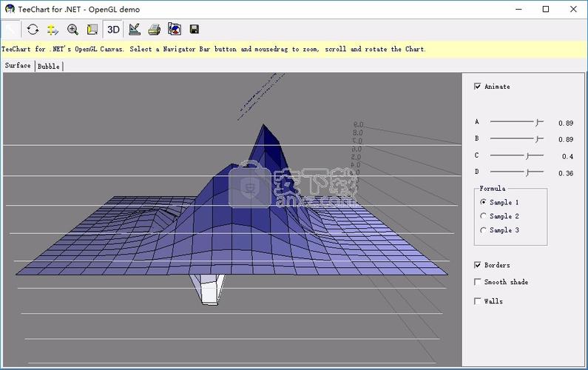Viewport: 588px width, 370px height.
Task: Select the Sample 1 formula
Action: coord(483,202)
